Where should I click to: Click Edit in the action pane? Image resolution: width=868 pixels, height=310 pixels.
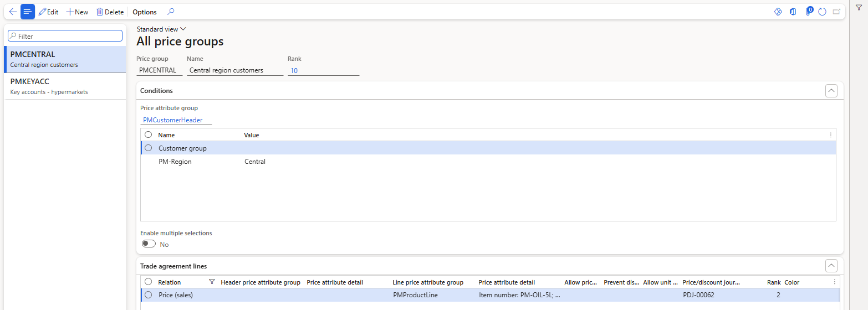(x=48, y=12)
